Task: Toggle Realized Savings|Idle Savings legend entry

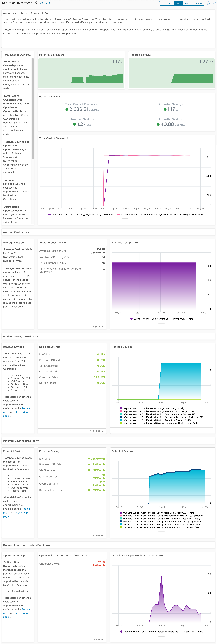Action: tap(152, 409)
